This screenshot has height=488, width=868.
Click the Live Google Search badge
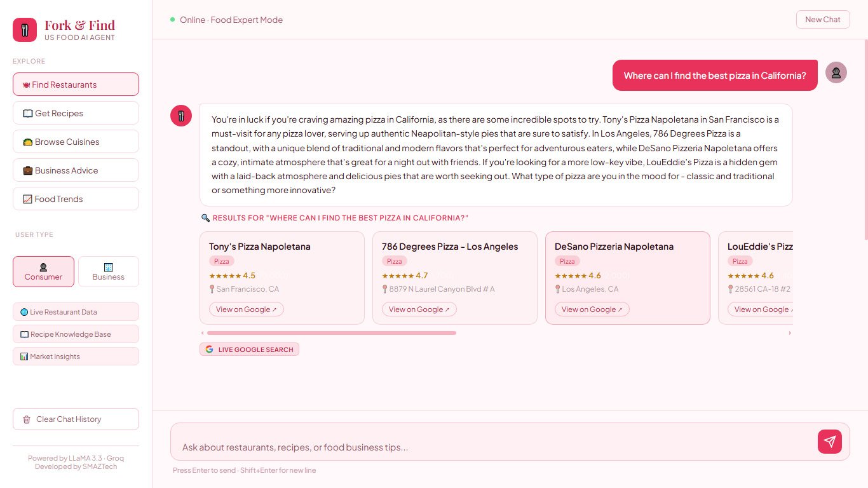pyautogui.click(x=249, y=349)
